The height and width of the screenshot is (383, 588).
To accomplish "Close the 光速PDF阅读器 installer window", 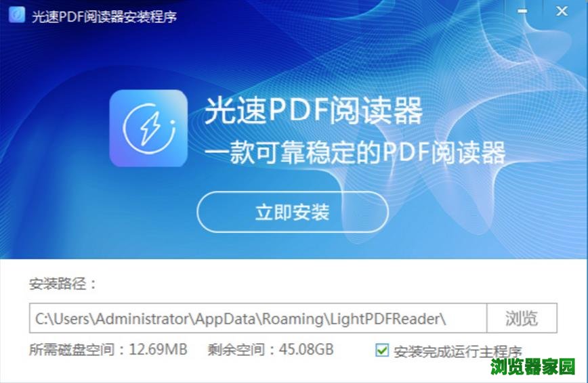I will 562,12.
